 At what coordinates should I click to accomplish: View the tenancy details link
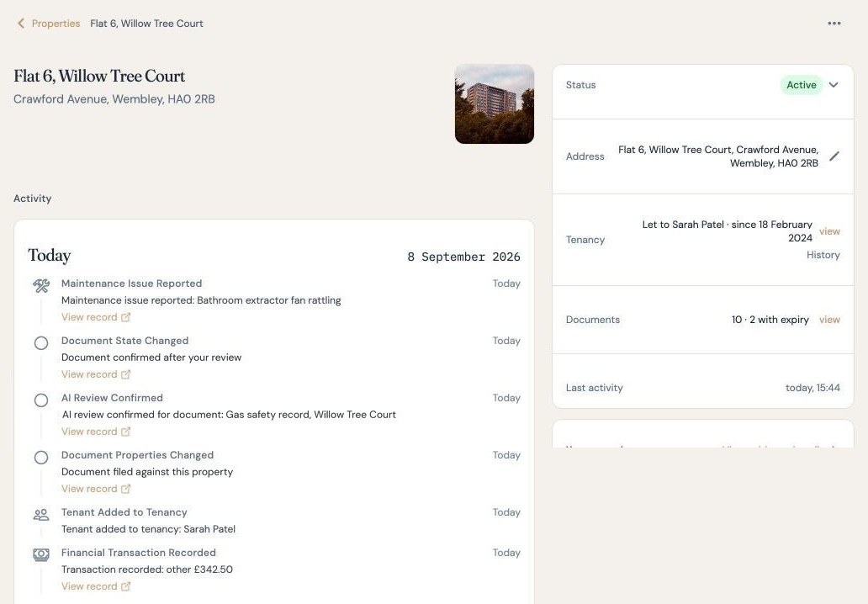(829, 231)
